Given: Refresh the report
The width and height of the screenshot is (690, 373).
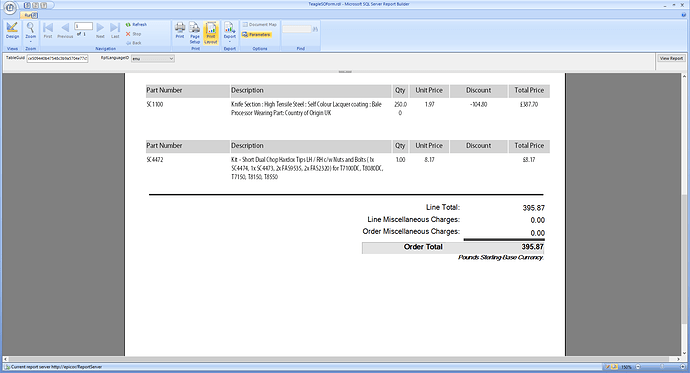Looking at the screenshot, I should pyautogui.click(x=136, y=25).
